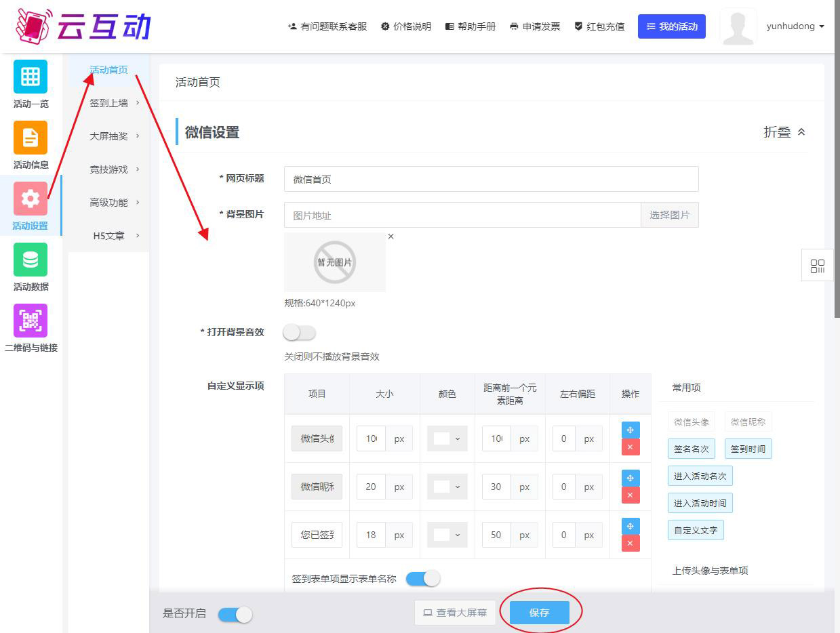Expand the 签到上墙 submenu
Screen dimensions: 840x633
click(114, 103)
